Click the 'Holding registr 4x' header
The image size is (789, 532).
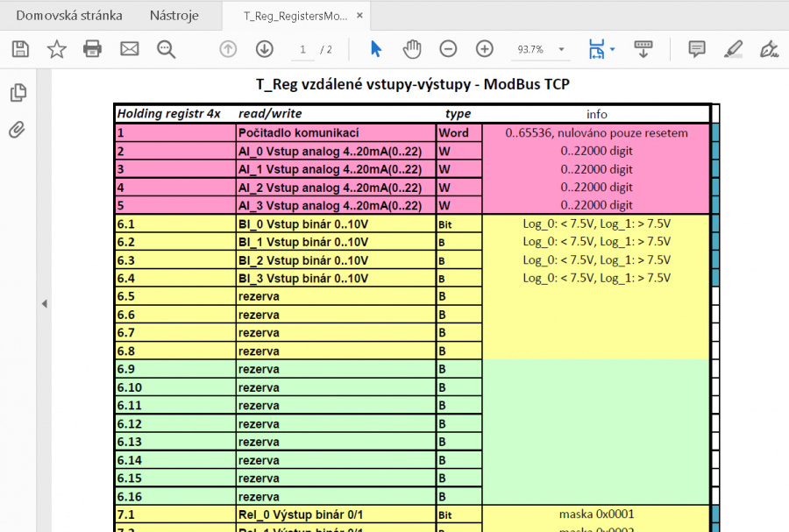(x=168, y=114)
